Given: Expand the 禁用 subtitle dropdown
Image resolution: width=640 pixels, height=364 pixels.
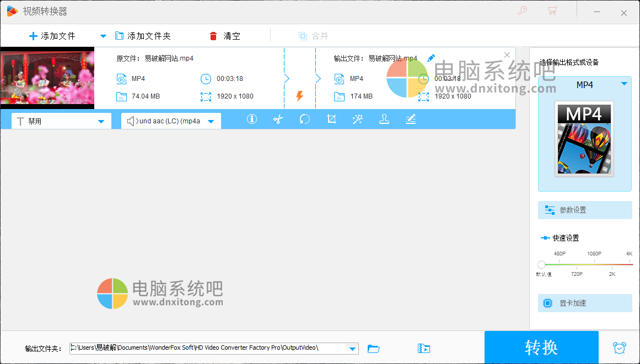Looking at the screenshot, I should pos(101,121).
